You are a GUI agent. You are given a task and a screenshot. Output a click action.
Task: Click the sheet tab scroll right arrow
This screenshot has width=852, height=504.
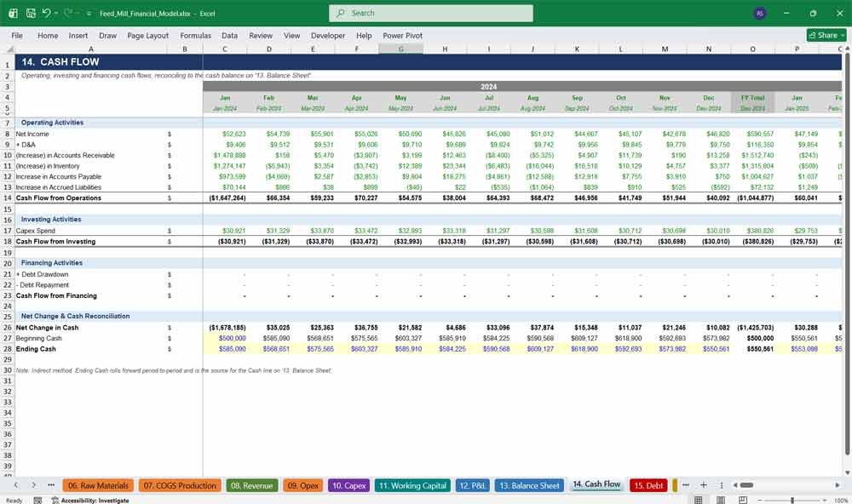33,485
